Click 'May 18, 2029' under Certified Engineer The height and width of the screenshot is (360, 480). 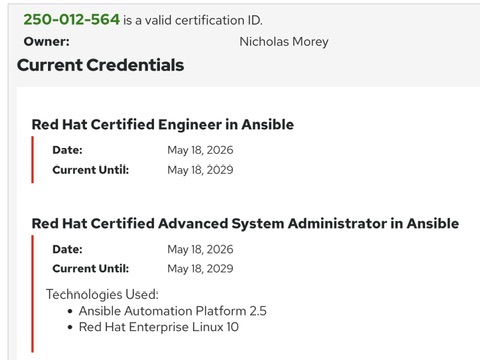pos(200,170)
